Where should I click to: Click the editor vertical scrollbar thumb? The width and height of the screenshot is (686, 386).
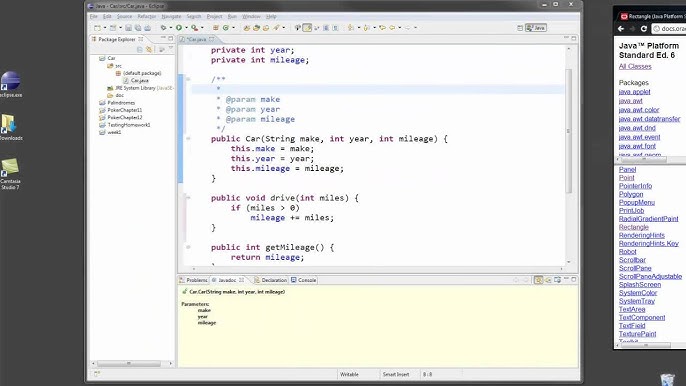(569, 131)
